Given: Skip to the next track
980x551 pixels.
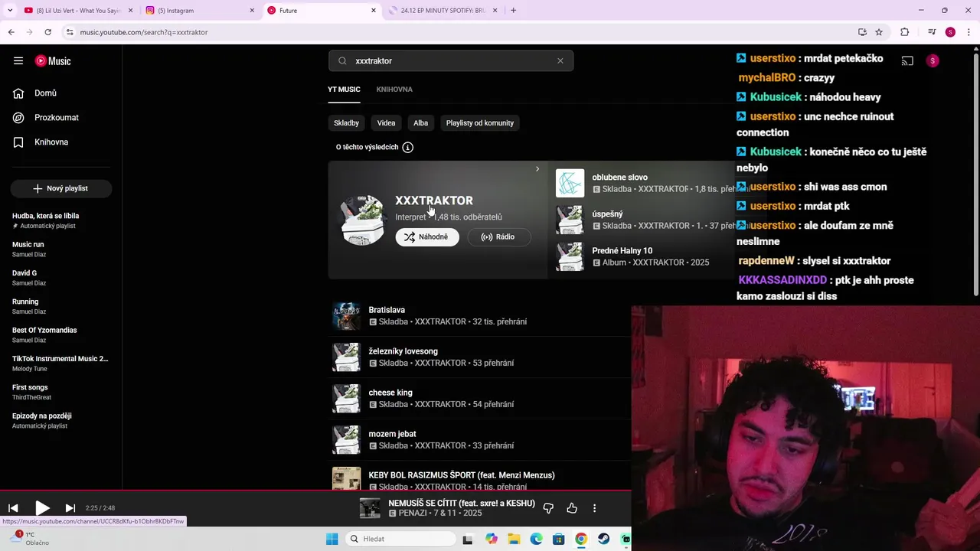Looking at the screenshot, I should (x=70, y=508).
